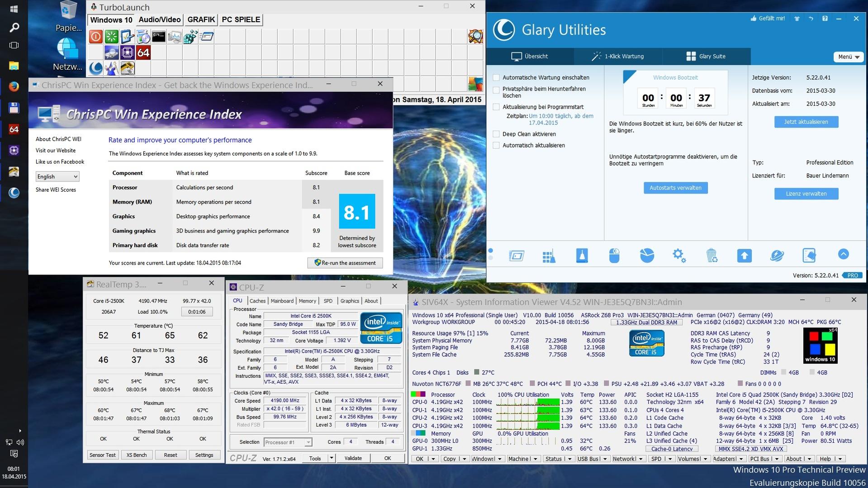Enable Deep Clean aktivieren checkbox
This screenshot has width=868, height=488.
pyautogui.click(x=496, y=134)
